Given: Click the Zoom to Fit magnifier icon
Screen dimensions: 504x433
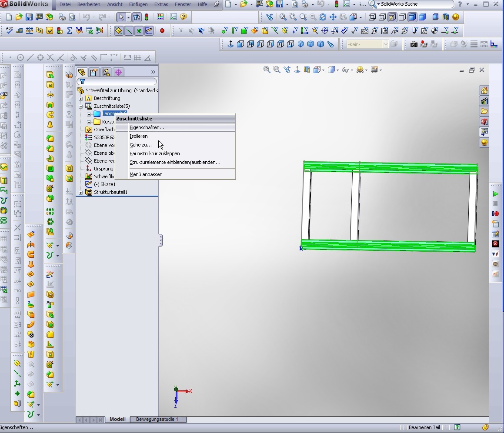Looking at the screenshot, I should (283, 17).
